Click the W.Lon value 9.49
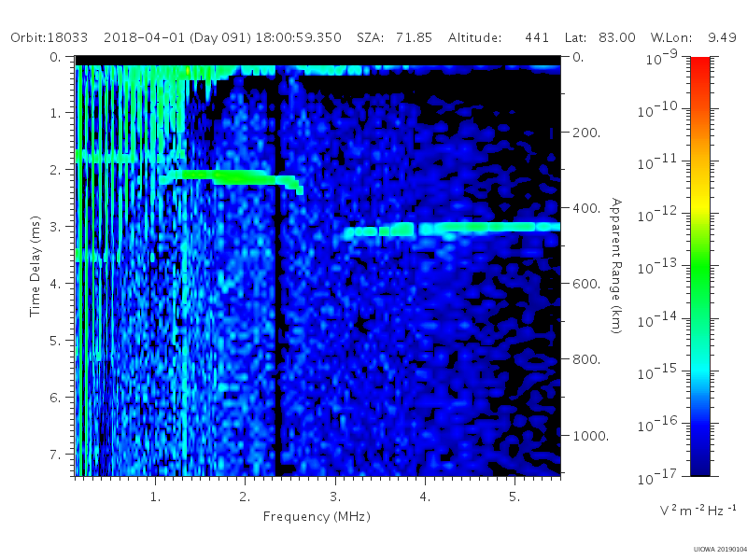747x560 pixels. [x=722, y=37]
